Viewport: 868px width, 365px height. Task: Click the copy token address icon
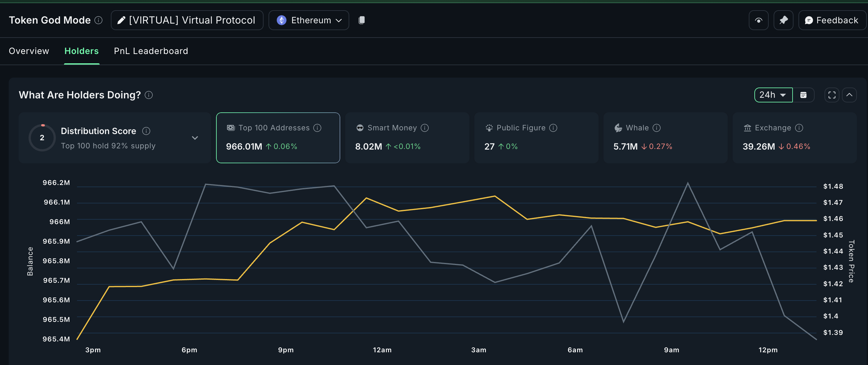pyautogui.click(x=362, y=20)
